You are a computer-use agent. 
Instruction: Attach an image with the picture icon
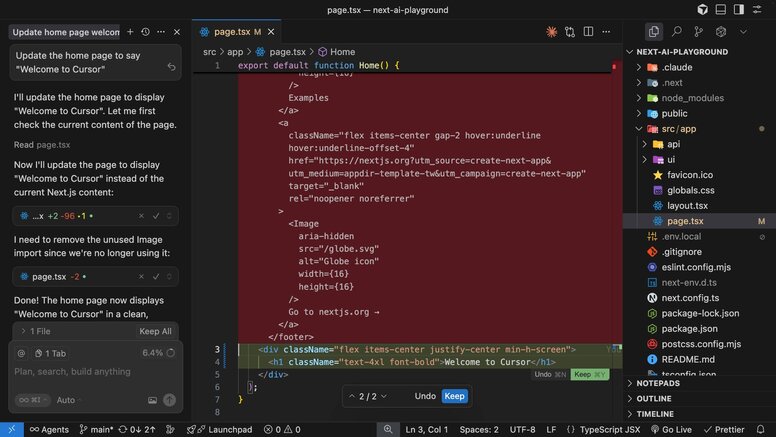tap(152, 400)
